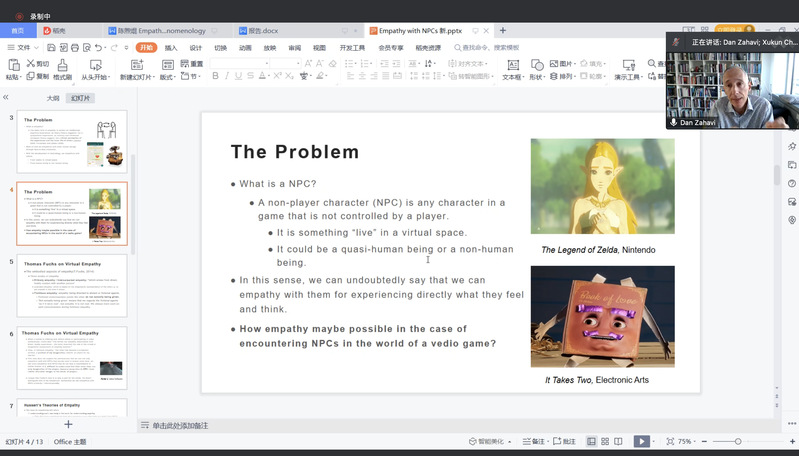Open the font name combo box
This screenshot has width=799, height=456.
tap(239, 64)
